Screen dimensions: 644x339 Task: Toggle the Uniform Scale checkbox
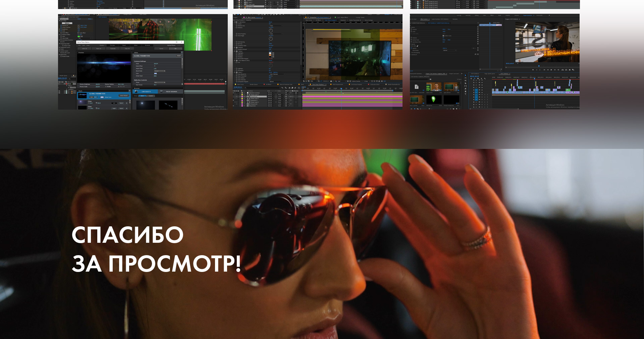(443, 36)
